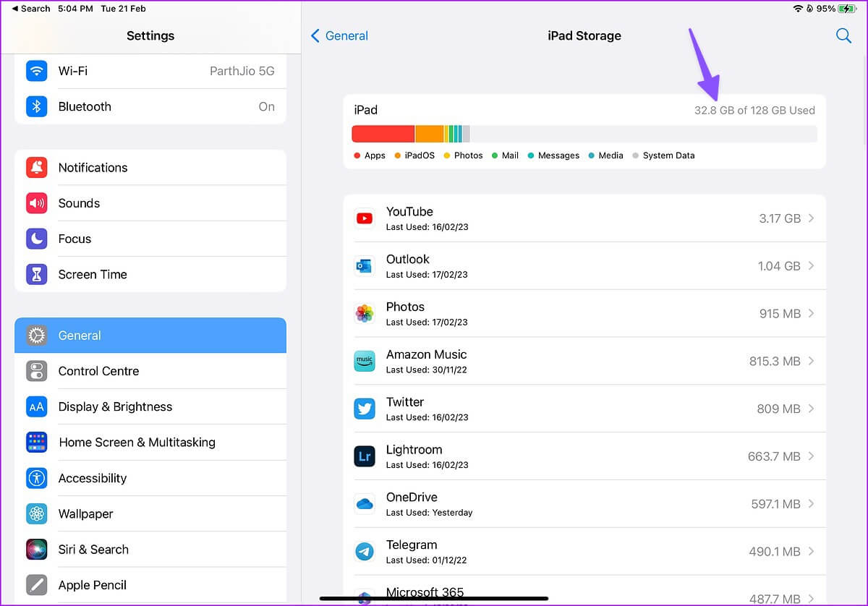The height and width of the screenshot is (606, 868).
Task: Select Control Centre in sidebar
Action: (150, 371)
